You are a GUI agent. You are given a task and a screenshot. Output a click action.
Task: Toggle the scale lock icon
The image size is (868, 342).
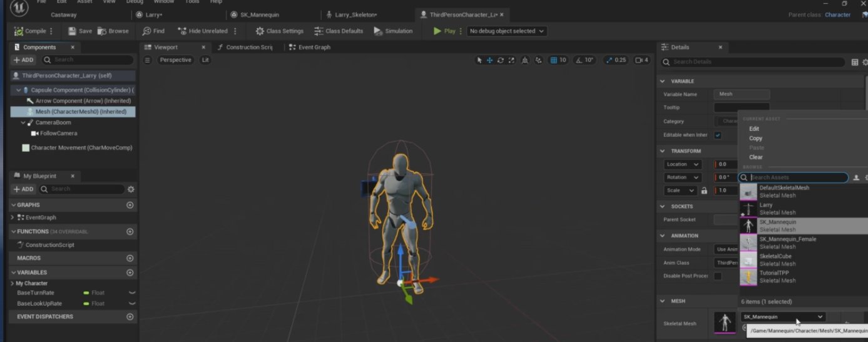(704, 191)
